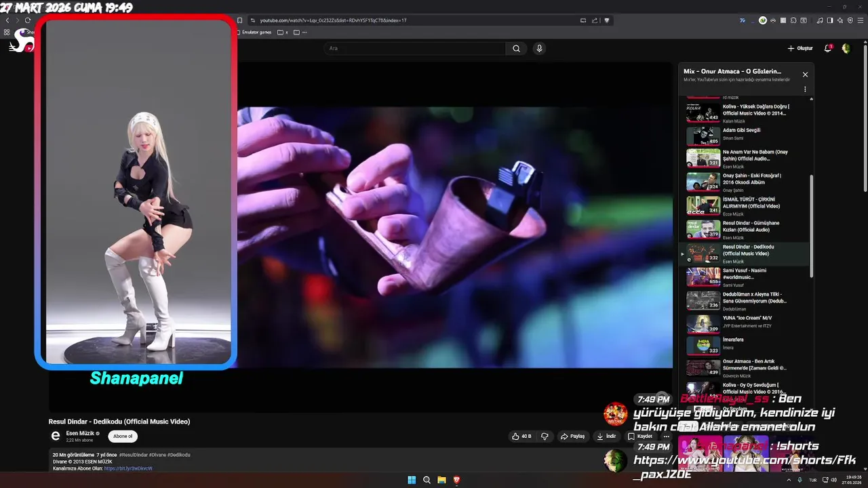Click the Abone ol subscribe button

123,436
